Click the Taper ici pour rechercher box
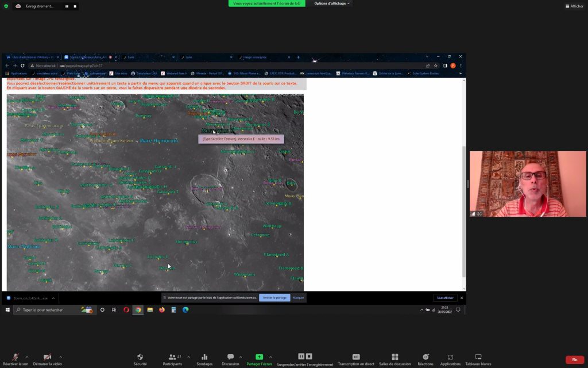This screenshot has width=588, height=368. click(x=55, y=310)
